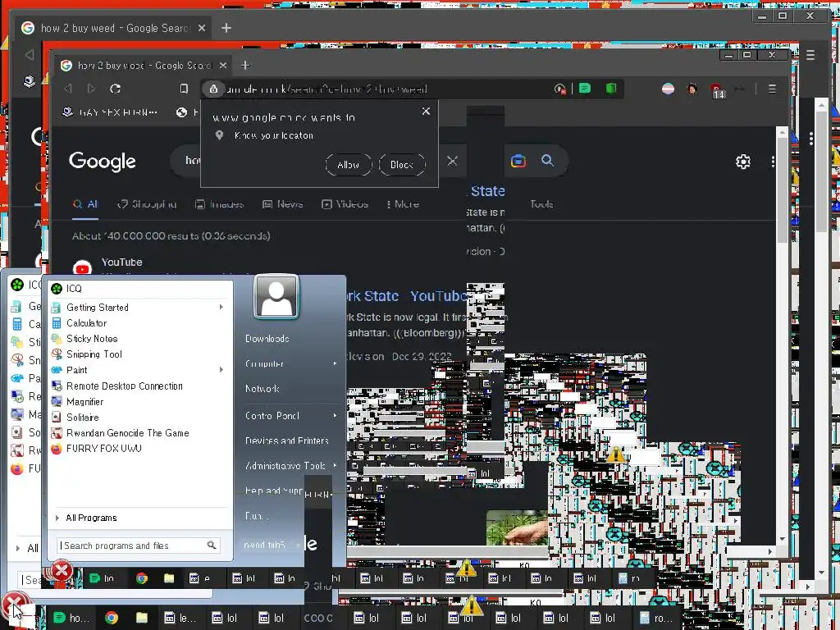The image size is (840, 630).
Task: Switch to the News results tab
Action: [x=283, y=204]
